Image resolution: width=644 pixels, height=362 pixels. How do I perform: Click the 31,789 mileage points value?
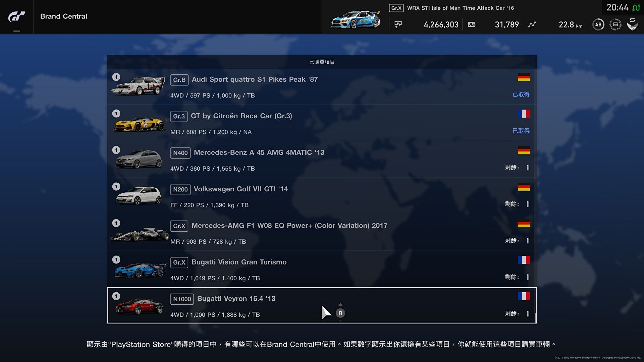point(507,25)
